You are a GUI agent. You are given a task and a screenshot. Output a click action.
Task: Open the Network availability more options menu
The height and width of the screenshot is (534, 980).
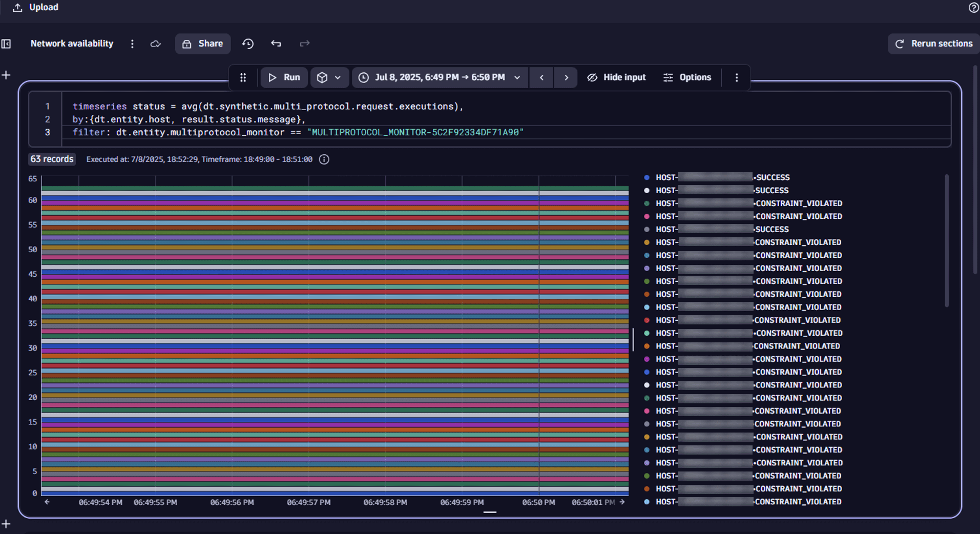[x=132, y=44]
